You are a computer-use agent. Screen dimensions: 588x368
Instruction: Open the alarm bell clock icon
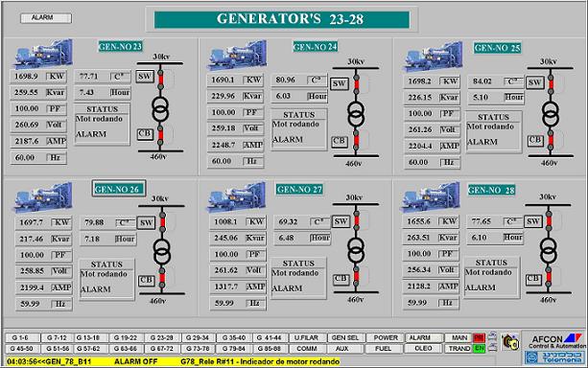click(x=510, y=342)
